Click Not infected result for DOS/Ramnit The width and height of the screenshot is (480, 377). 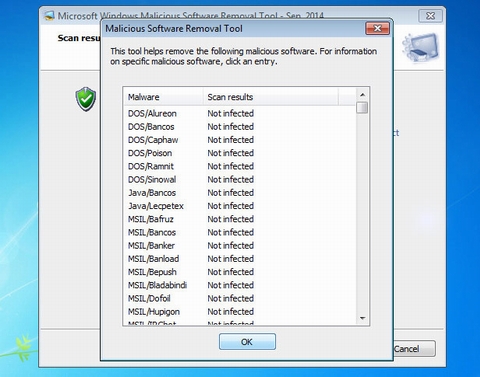(231, 166)
